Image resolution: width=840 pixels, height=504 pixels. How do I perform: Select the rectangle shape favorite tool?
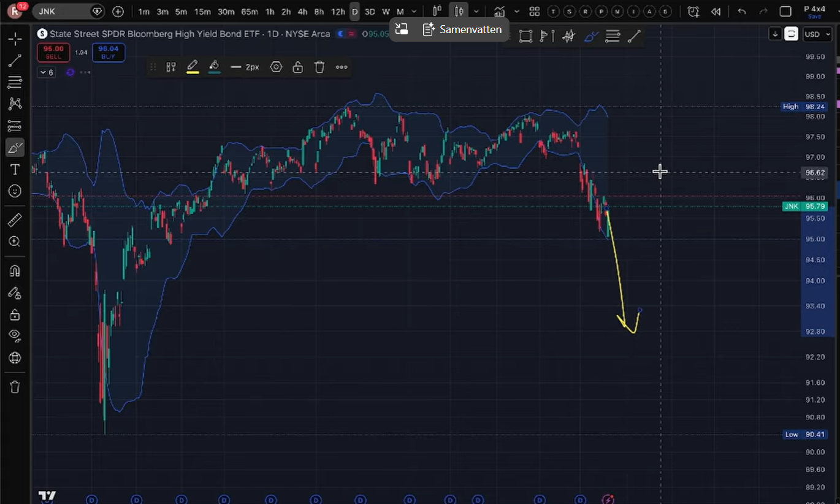tap(525, 36)
